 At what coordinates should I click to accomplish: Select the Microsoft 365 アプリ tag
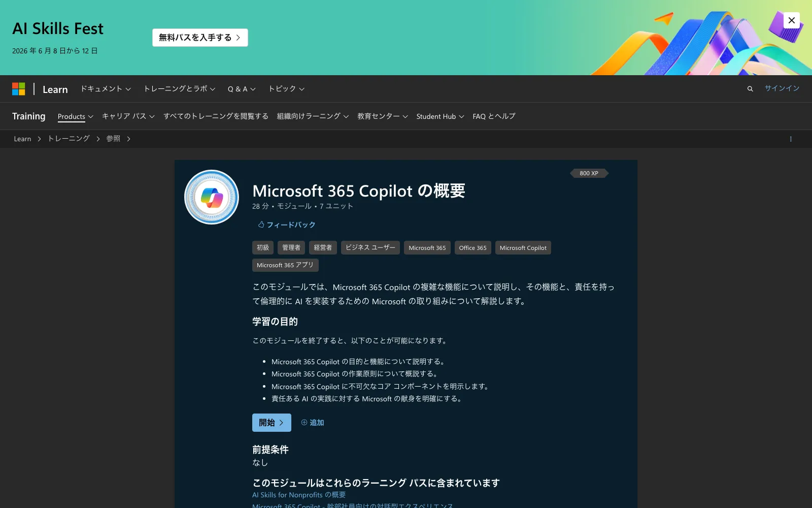click(285, 265)
